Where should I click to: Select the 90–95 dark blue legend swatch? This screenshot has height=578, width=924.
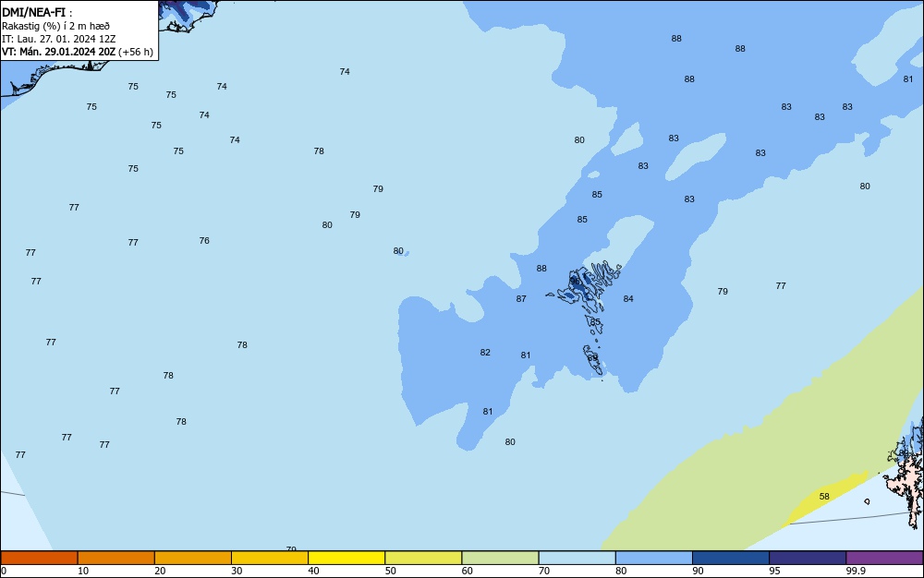pos(731,558)
